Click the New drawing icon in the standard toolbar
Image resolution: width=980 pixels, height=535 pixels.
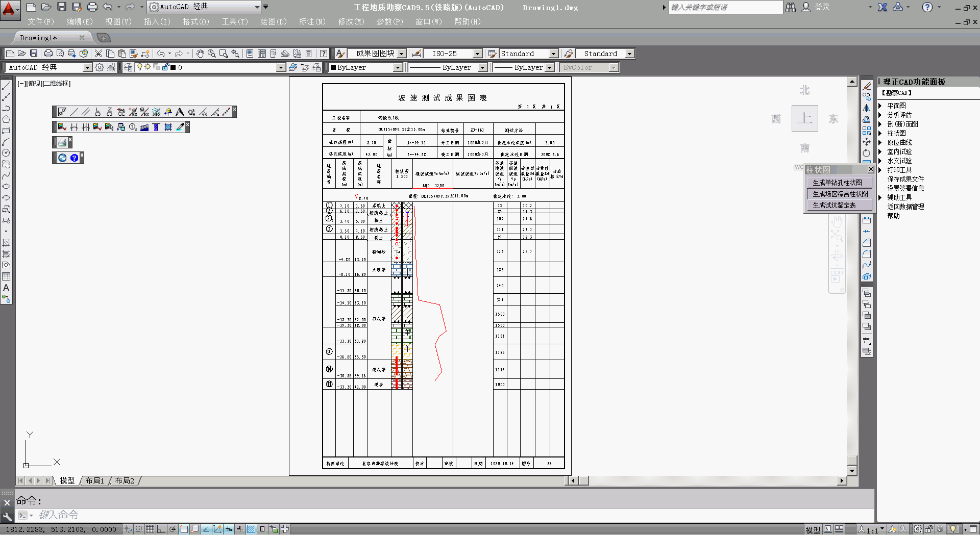click(10, 54)
